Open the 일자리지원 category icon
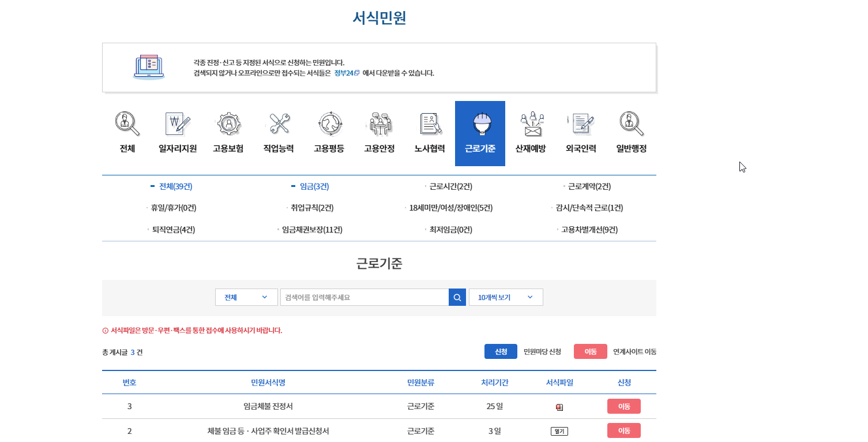This screenshot has height=442, width=868. pos(178,123)
